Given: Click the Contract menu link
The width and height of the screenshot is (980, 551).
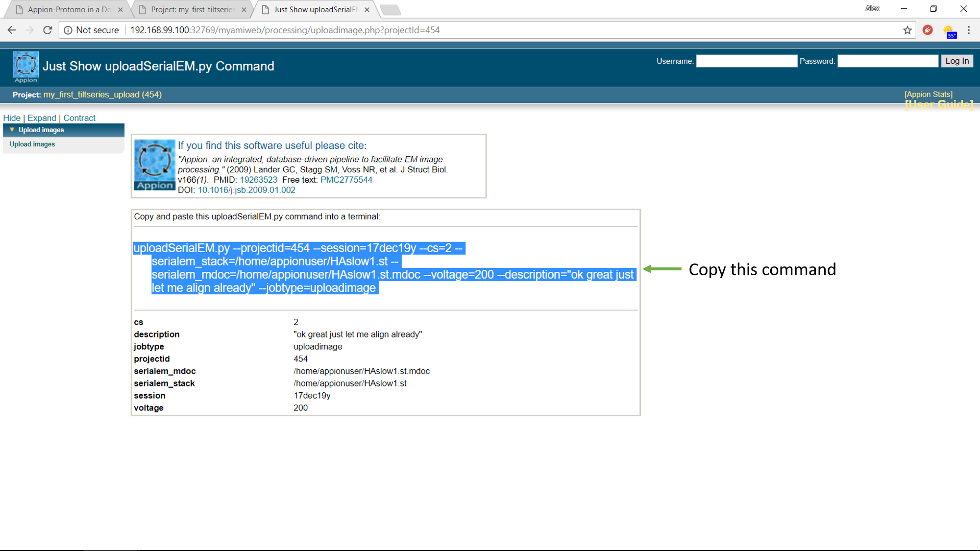Looking at the screenshot, I should (79, 118).
